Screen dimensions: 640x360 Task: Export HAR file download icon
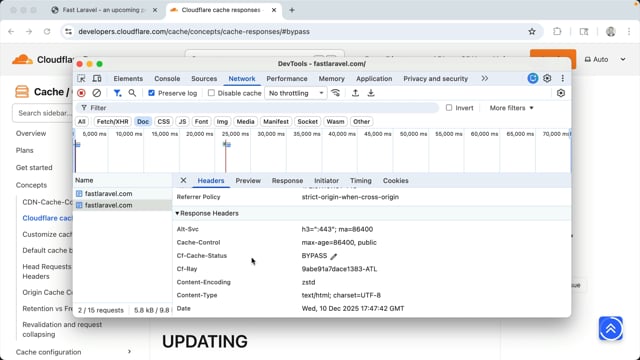point(371,93)
